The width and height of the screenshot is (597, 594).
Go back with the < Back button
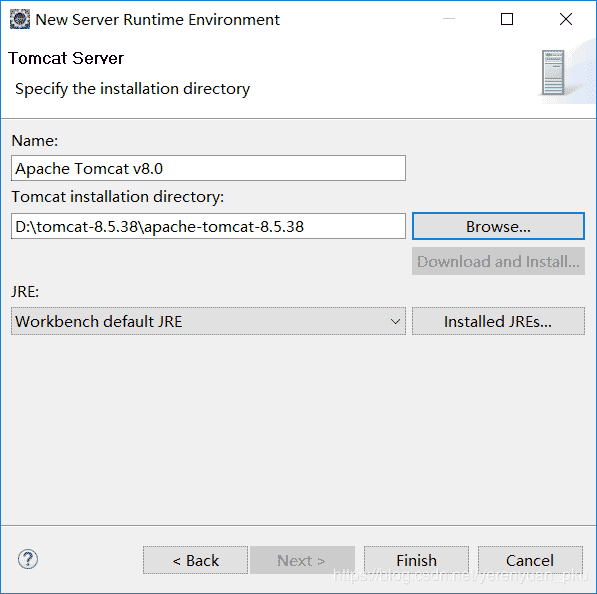click(196, 560)
